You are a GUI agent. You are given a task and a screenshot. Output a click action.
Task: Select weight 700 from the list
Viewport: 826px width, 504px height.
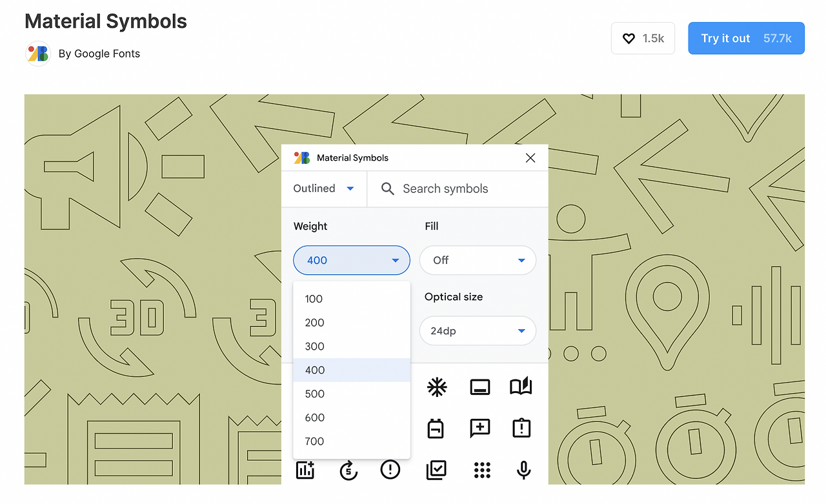click(x=352, y=441)
